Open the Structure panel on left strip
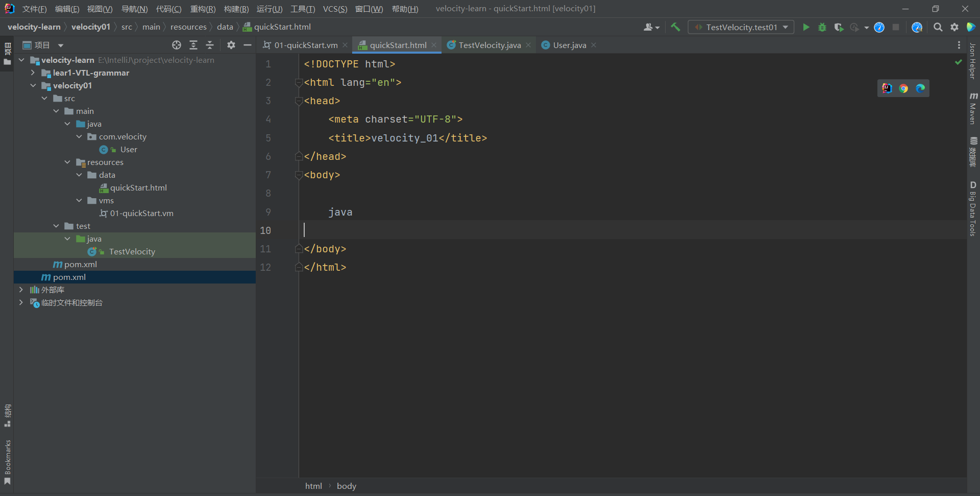 click(x=7, y=416)
